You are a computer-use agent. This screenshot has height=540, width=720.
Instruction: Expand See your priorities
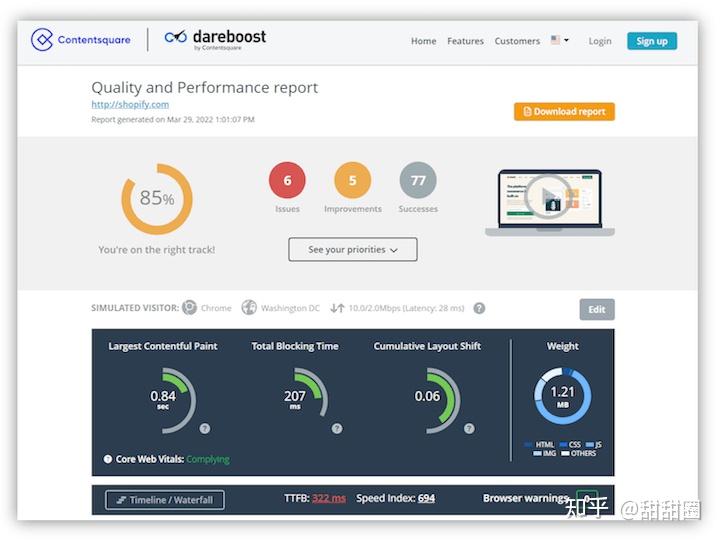click(353, 249)
